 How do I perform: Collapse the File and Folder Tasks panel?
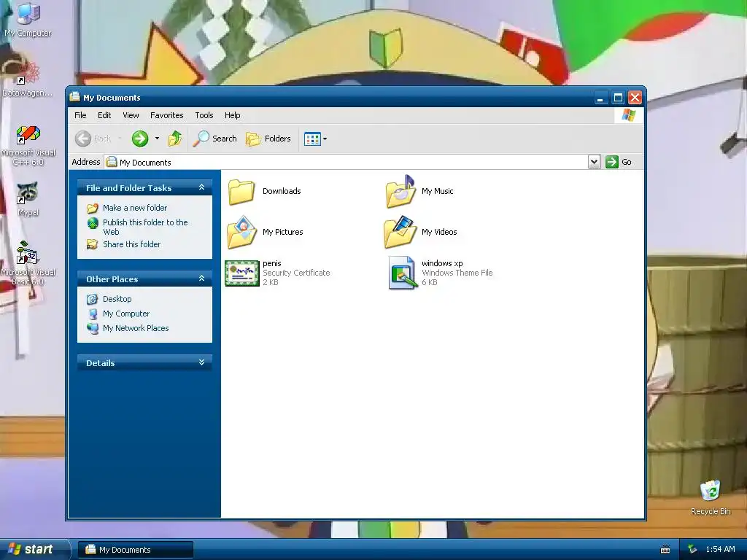(201, 187)
